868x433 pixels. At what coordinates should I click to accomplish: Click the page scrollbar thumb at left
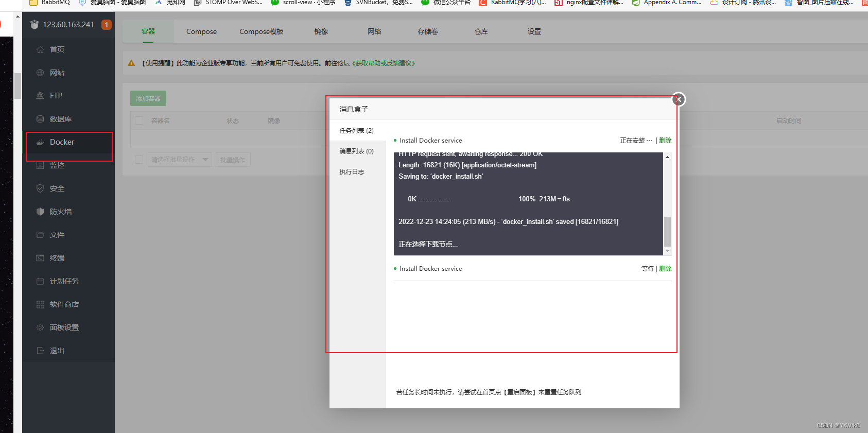click(18, 85)
